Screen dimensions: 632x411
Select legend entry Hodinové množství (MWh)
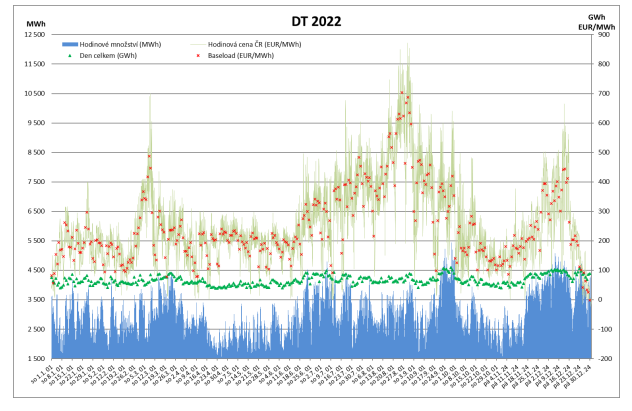click(120, 44)
